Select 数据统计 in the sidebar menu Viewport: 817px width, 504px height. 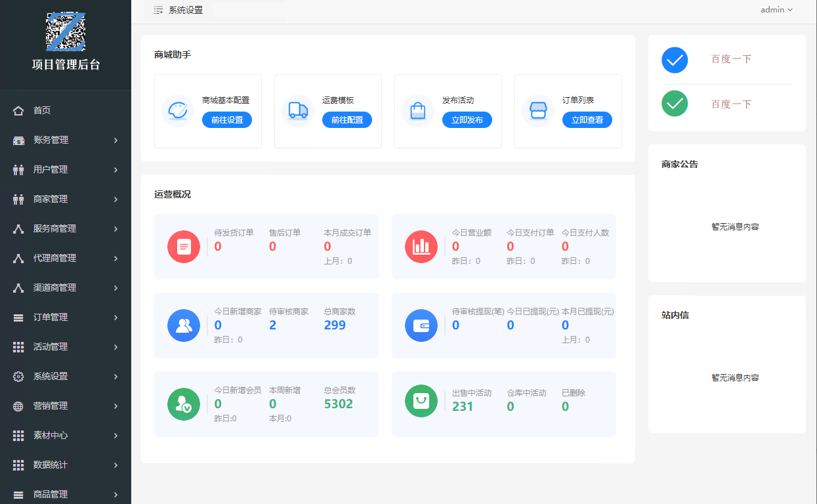point(66,465)
